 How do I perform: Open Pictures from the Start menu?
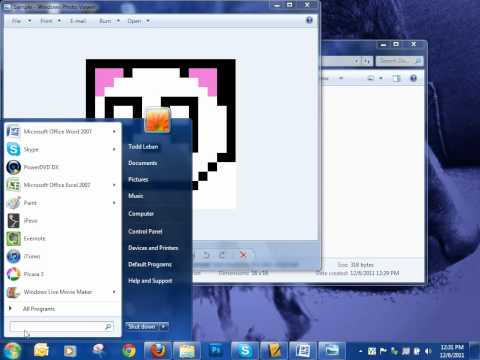[138, 179]
